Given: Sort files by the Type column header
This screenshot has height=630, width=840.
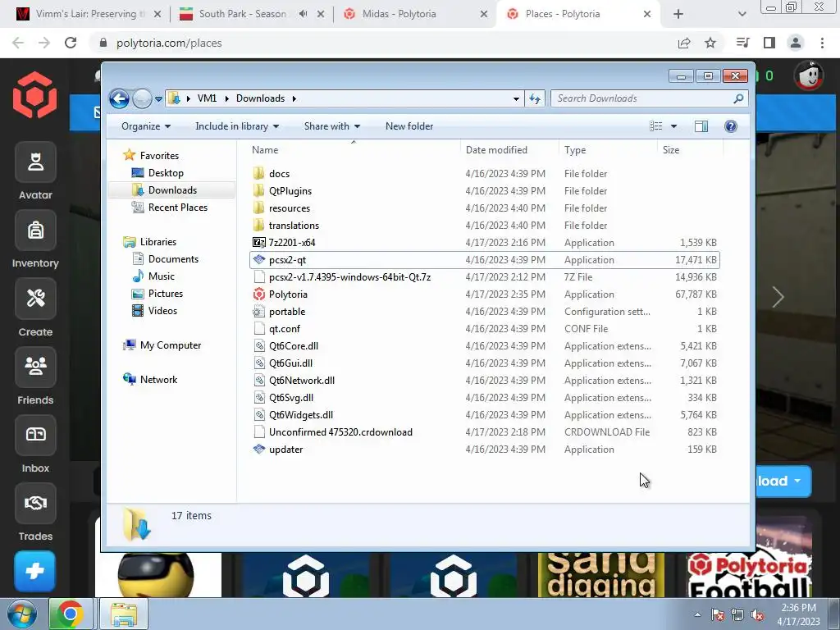Looking at the screenshot, I should [608, 151].
